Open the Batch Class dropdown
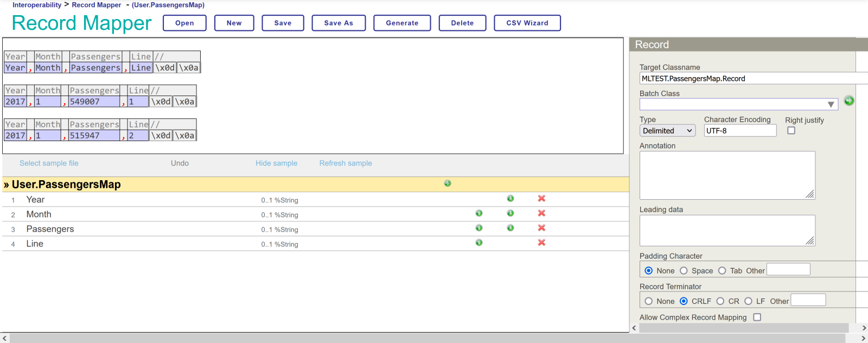 point(738,104)
